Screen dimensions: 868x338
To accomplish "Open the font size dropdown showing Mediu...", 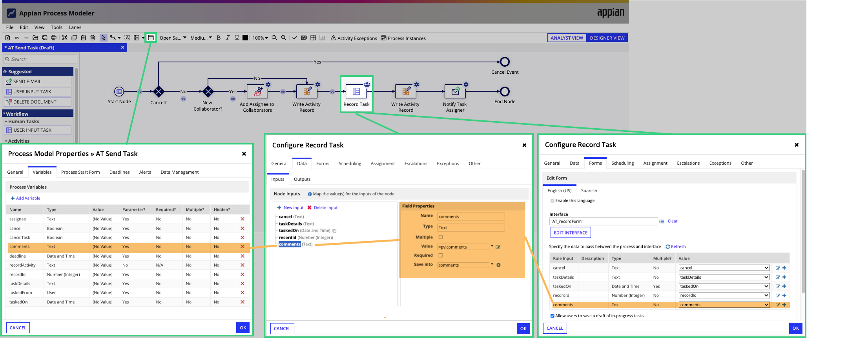I will tap(201, 38).
